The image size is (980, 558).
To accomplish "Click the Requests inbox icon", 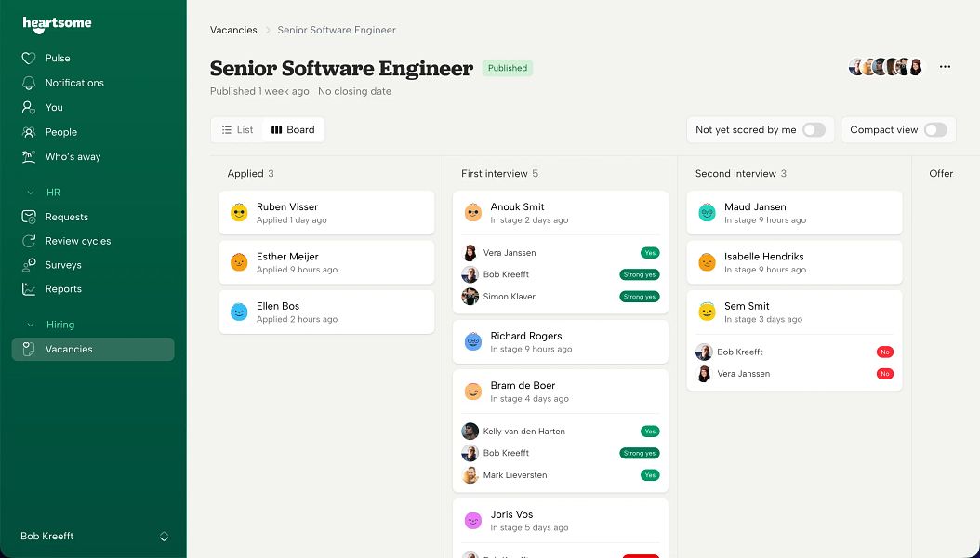I will coord(28,217).
